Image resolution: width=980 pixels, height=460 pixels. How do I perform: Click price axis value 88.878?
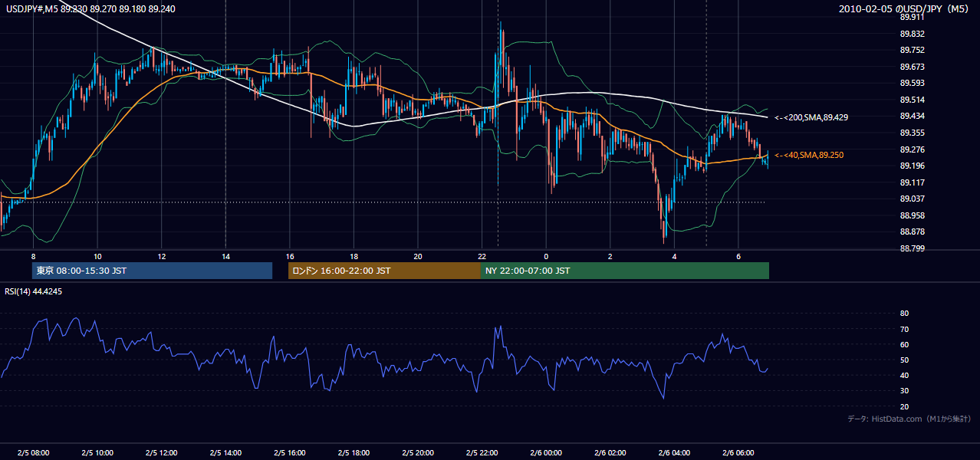tap(912, 232)
